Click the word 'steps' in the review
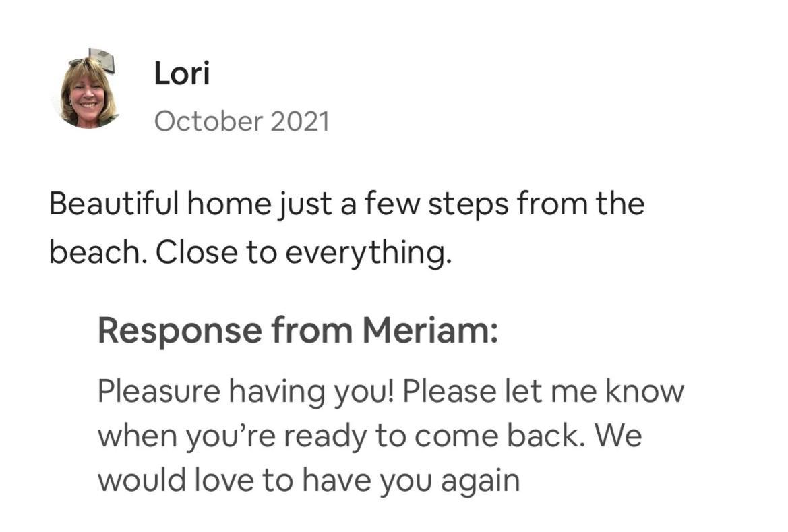The height and width of the screenshot is (532, 788). (x=468, y=205)
